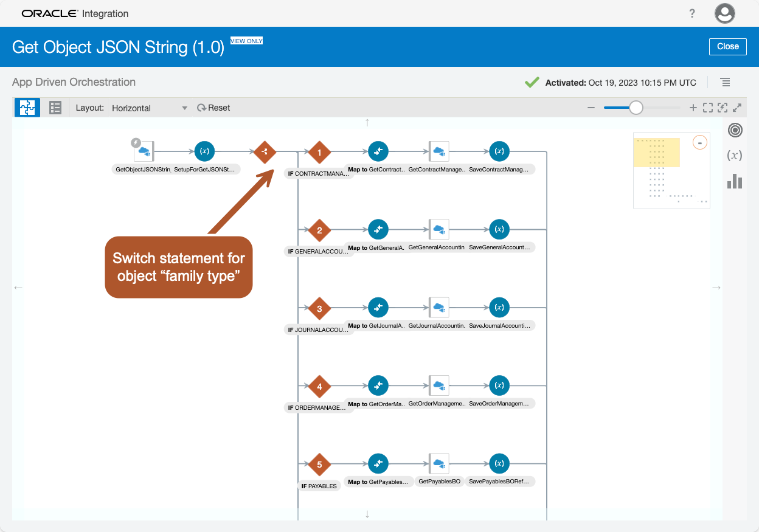Select branch 1 diamond for CONTRACTMANA
Image resolution: width=759 pixels, height=532 pixels.
coord(319,152)
